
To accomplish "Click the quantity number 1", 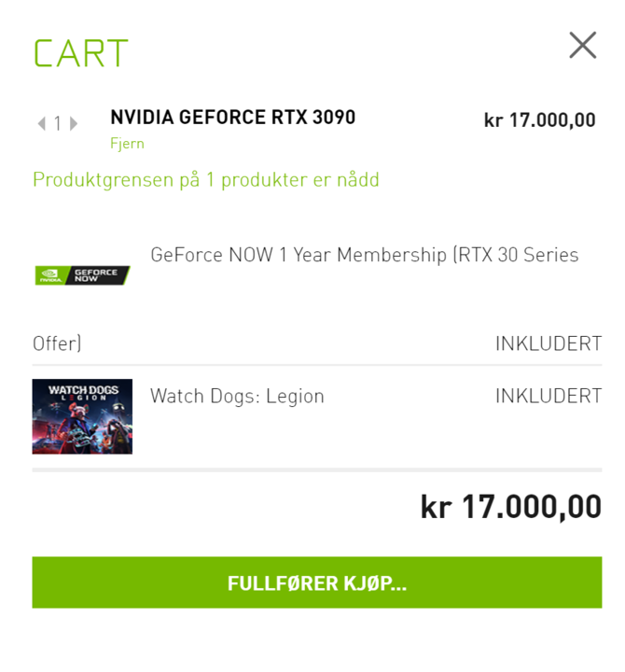I will tap(58, 124).
